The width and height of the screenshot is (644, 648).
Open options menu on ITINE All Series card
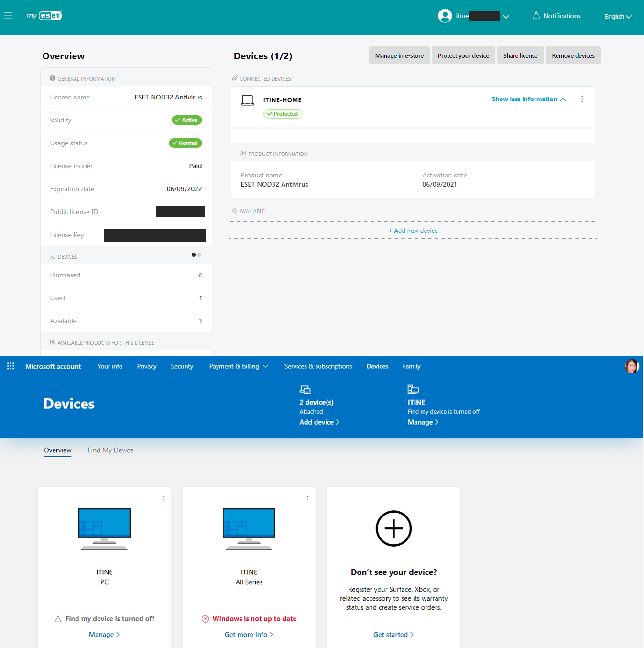point(307,497)
